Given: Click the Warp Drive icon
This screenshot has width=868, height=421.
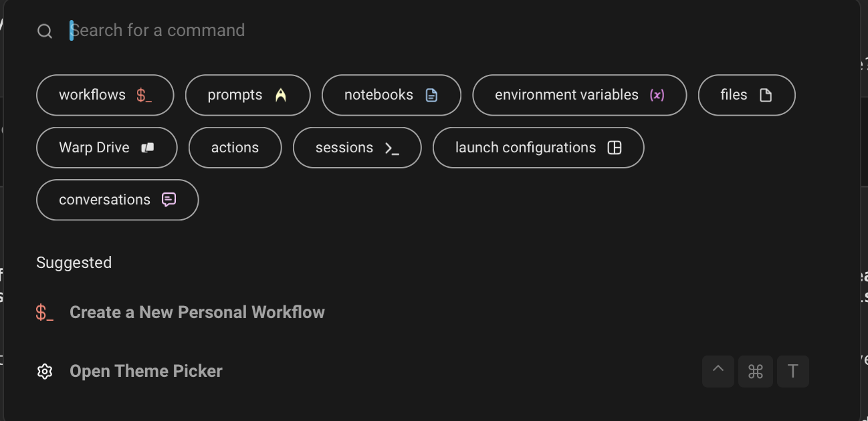Looking at the screenshot, I should [x=148, y=148].
